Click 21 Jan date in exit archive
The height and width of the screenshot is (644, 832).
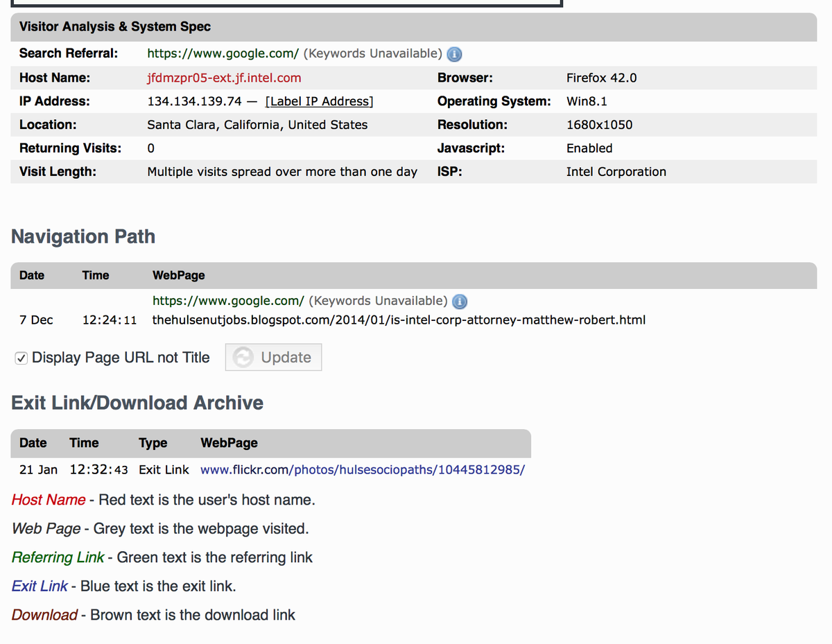click(x=38, y=469)
